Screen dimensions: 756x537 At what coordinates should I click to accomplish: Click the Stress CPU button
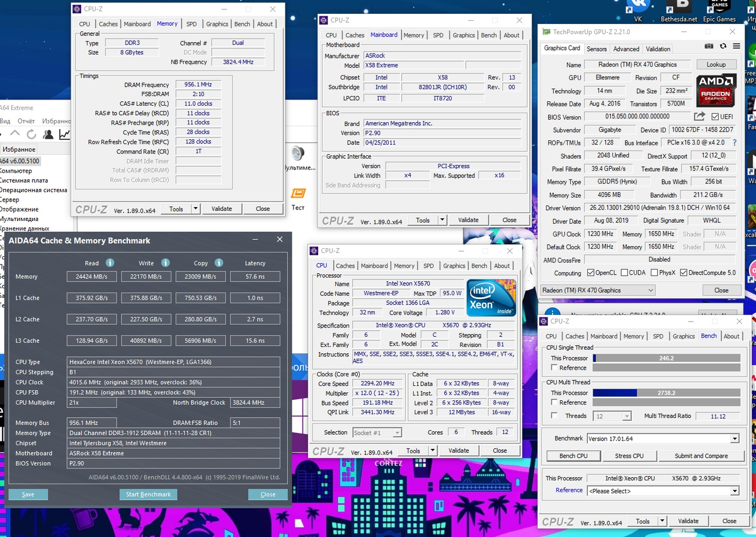coord(629,456)
